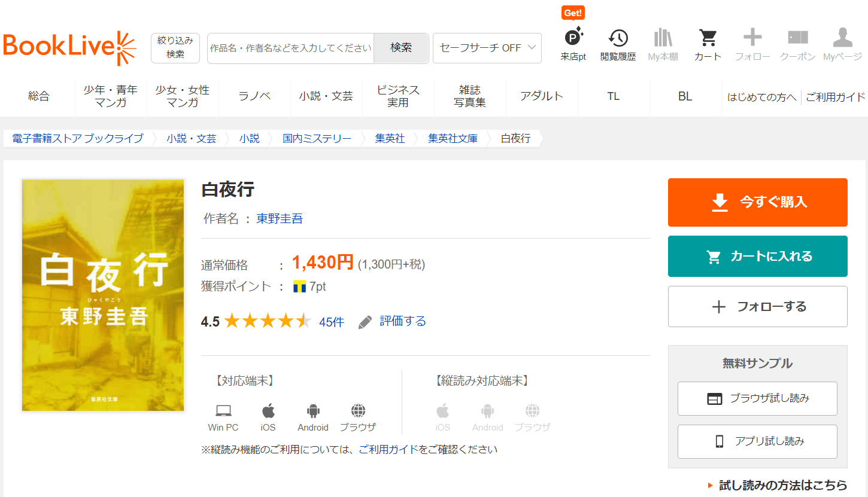Open the My本棚 bookshelf icon
868x497 pixels.
coord(663,38)
